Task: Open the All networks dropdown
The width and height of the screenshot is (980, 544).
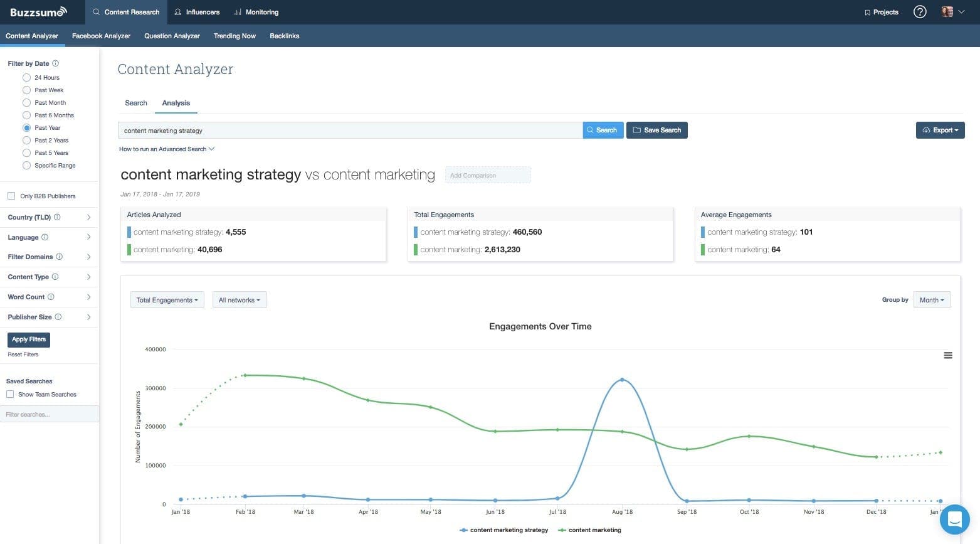Action: (240, 300)
